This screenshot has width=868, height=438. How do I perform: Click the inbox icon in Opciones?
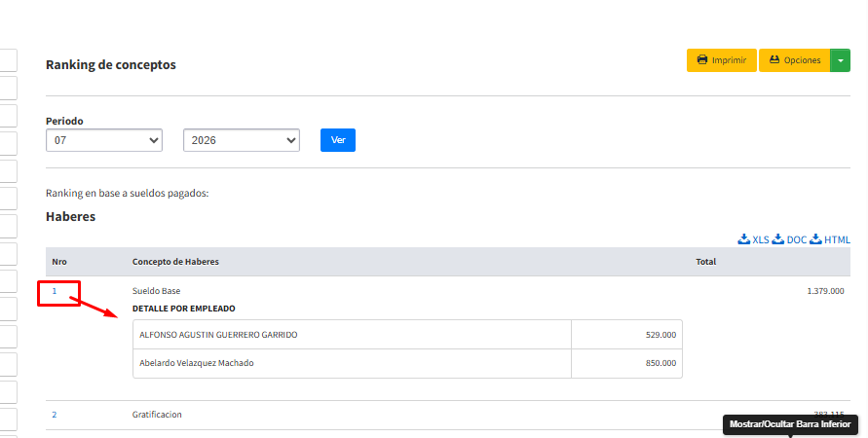(x=774, y=59)
